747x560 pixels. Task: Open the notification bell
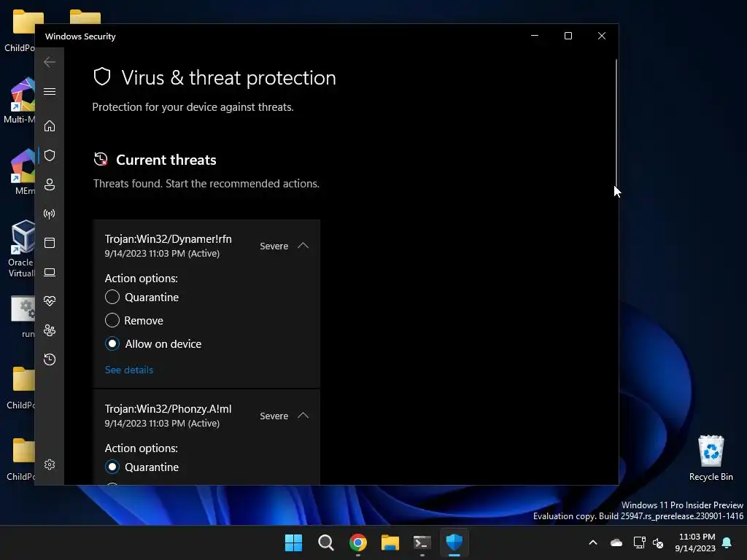(x=727, y=542)
